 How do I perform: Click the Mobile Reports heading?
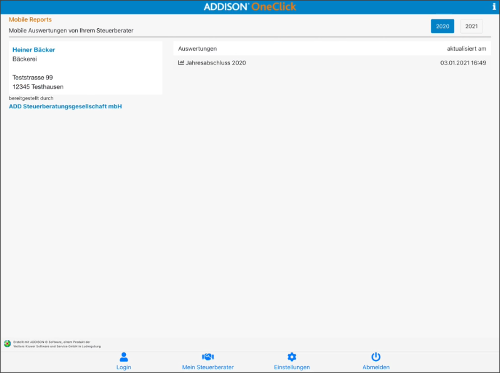pos(30,20)
